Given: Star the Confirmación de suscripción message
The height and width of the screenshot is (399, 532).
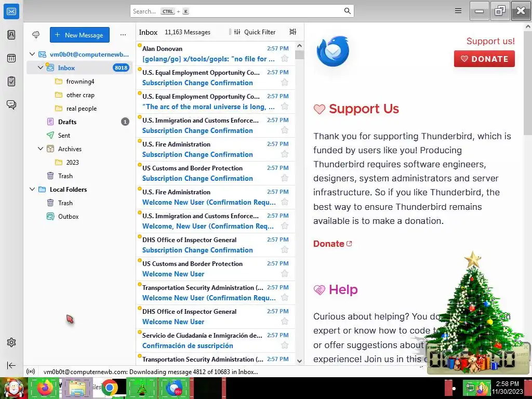Looking at the screenshot, I should coord(285,345).
